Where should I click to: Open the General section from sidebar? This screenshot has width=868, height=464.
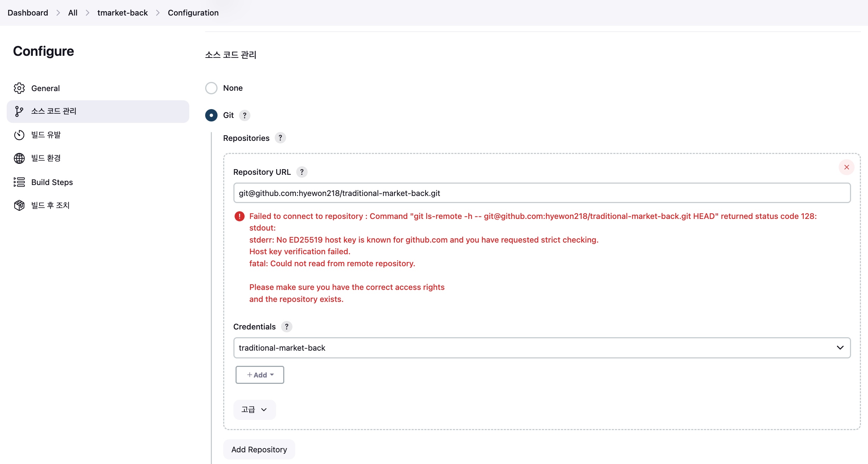coord(98,88)
